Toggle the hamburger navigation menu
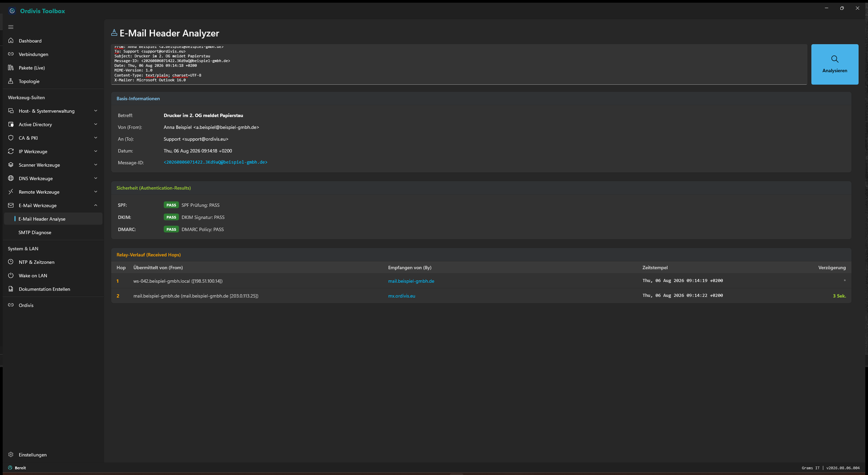 tap(11, 27)
